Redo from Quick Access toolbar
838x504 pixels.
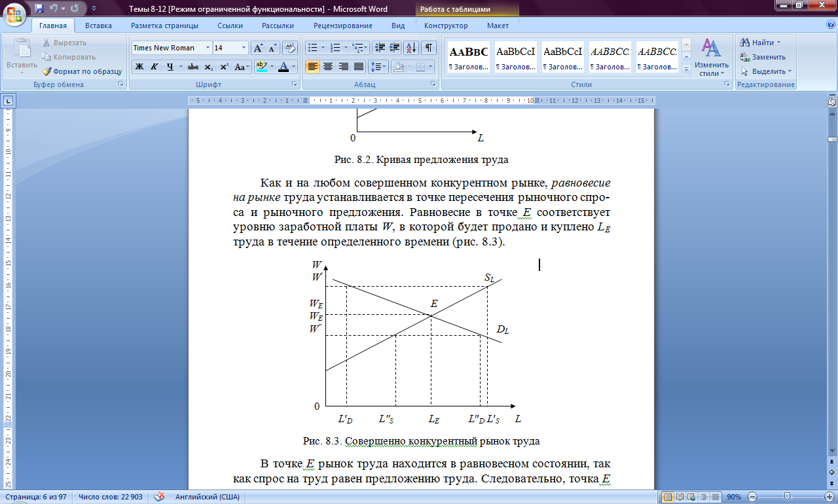click(x=74, y=9)
